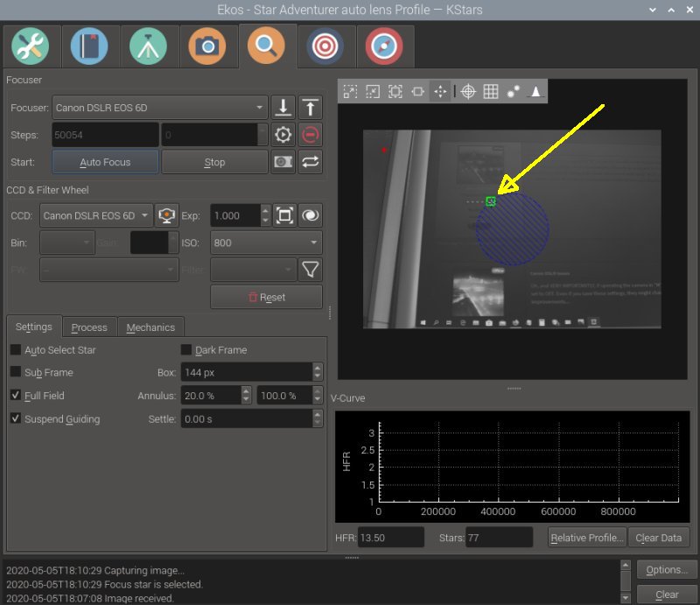Open the Guide compass module
The width and height of the screenshot is (700, 605).
pos(384,46)
